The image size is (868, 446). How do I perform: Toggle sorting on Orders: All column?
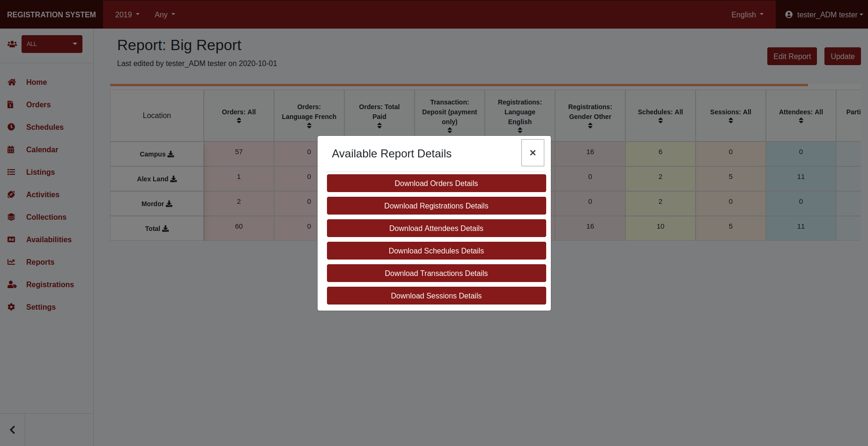[x=238, y=120]
